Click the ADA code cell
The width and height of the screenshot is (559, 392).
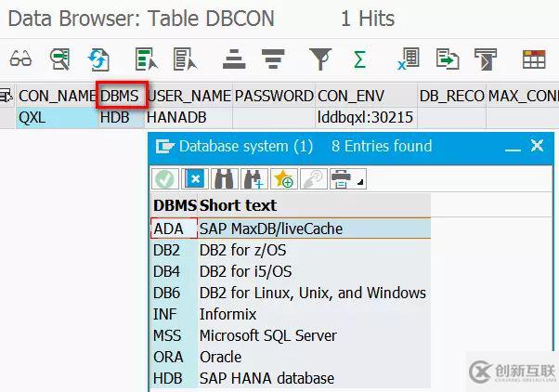(174, 229)
